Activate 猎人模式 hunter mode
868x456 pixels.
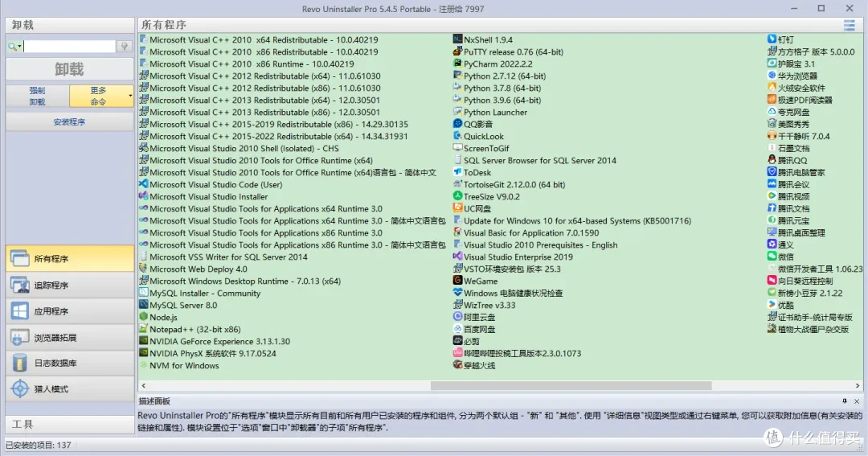click(x=70, y=389)
